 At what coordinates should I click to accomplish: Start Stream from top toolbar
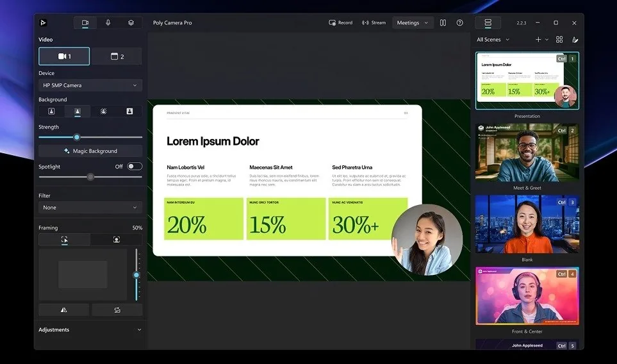tap(374, 23)
